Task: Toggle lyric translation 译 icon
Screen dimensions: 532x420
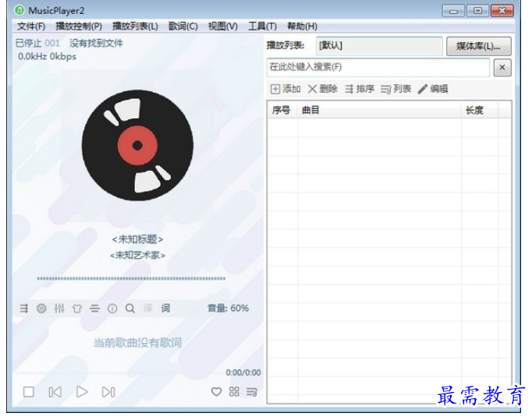Action: point(148,308)
